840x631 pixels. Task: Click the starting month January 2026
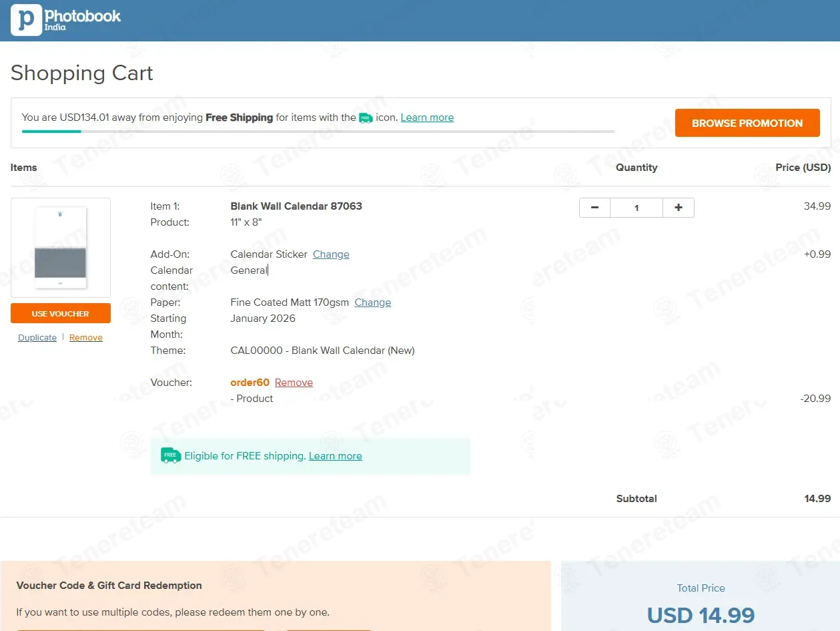pos(263,319)
